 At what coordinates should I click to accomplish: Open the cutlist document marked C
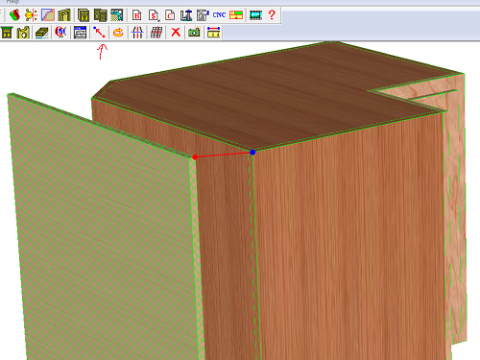pos(170,15)
